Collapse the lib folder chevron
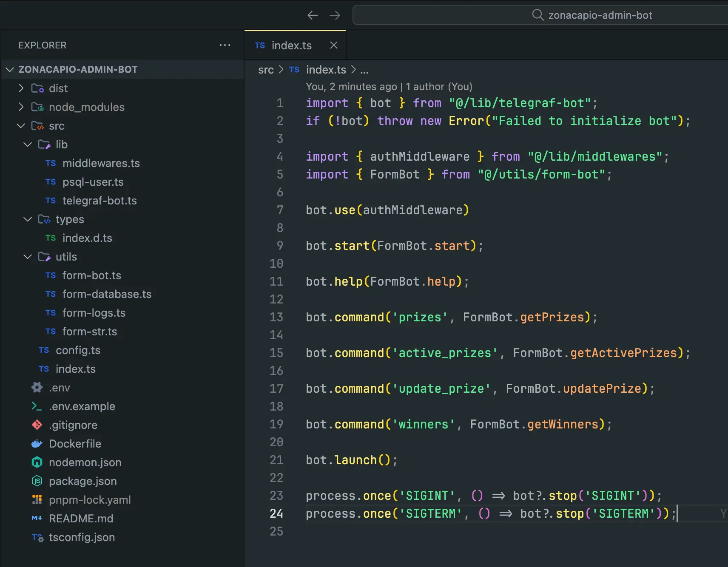The height and width of the screenshot is (567, 728). click(x=28, y=144)
